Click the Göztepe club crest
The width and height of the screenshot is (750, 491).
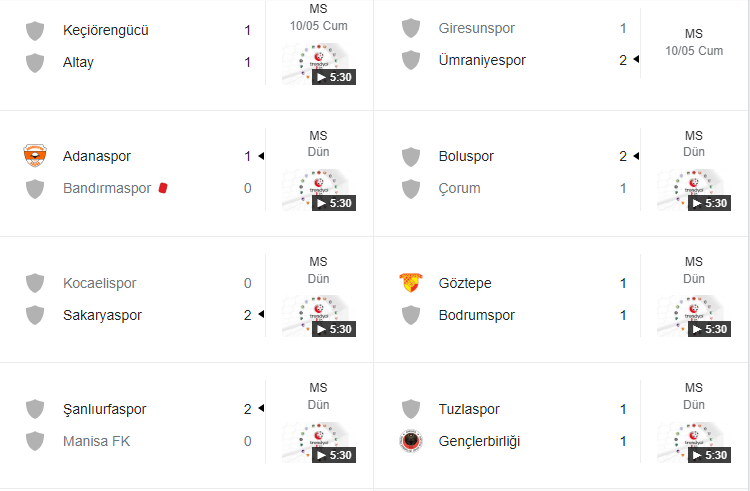[411, 283]
